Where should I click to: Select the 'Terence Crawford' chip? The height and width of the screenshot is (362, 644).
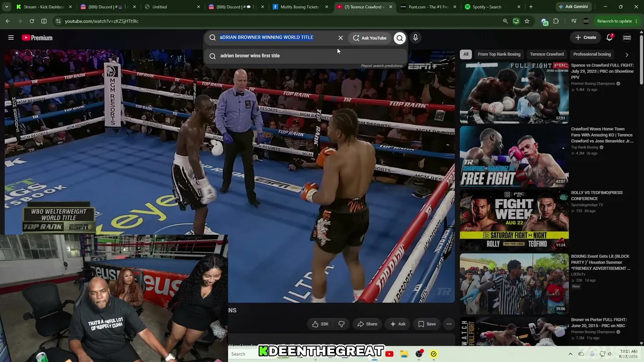pyautogui.click(x=547, y=54)
